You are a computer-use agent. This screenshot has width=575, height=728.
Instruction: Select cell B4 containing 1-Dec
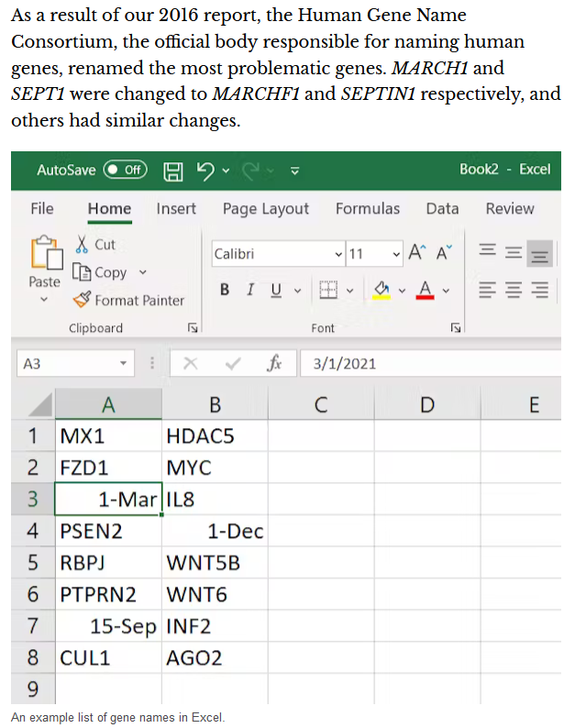tap(215, 531)
